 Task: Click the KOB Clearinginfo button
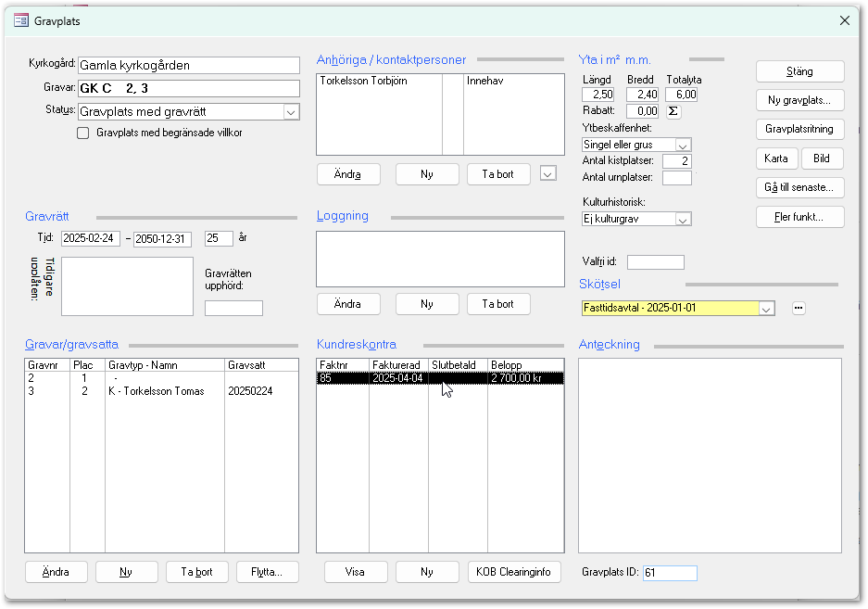514,572
